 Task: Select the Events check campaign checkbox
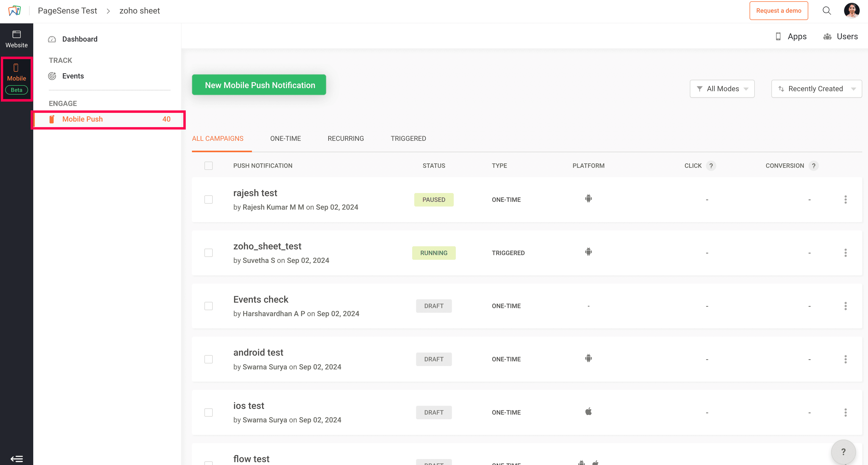209,306
